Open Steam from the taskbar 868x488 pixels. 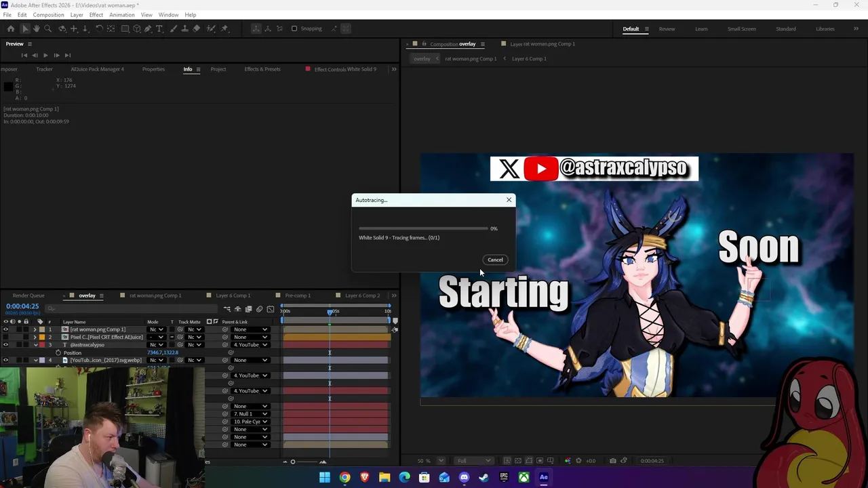click(x=484, y=477)
